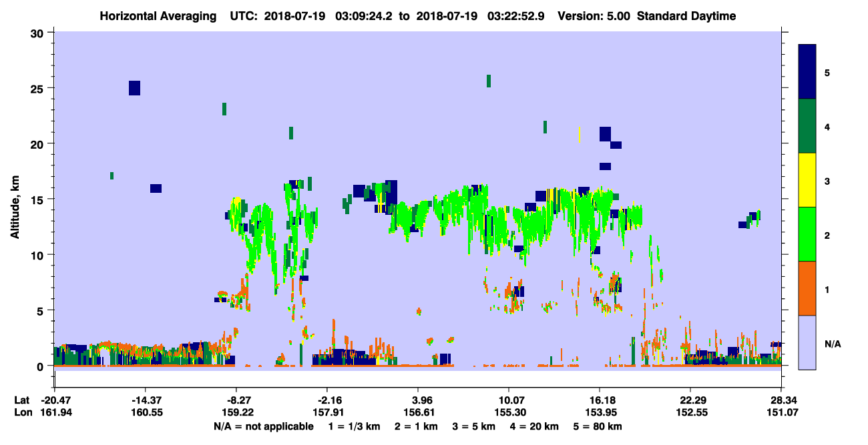Click the '5 = 80 km' footnote
Image resolution: width=868 pixels, height=445 pixels.
click(598, 426)
